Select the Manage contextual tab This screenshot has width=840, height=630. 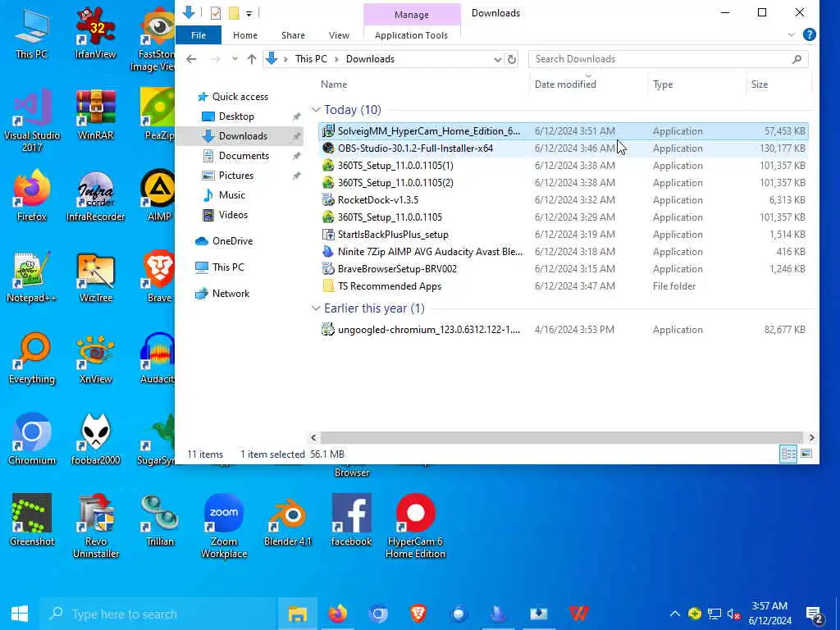click(412, 15)
